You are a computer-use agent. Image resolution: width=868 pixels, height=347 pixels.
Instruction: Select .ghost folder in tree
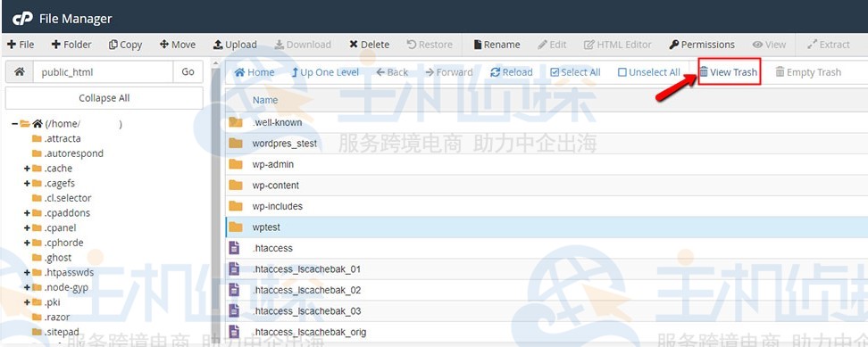[x=57, y=258]
